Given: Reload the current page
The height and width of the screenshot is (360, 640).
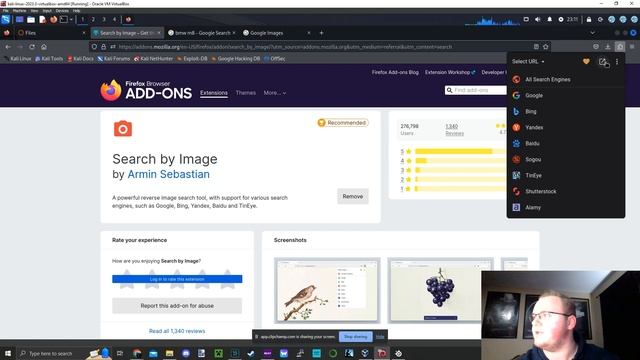Looking at the screenshot, I should point(32,47).
